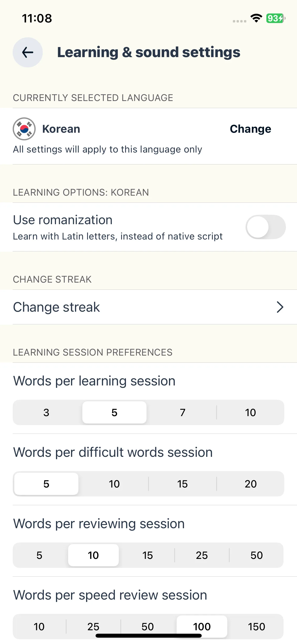Set difficult words session to 20
Viewport: 297px width, 644px height.
tap(250, 484)
